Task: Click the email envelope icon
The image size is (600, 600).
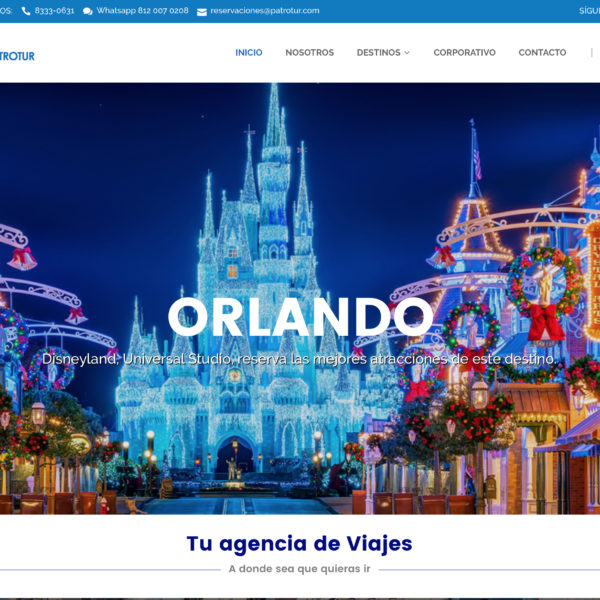Action: [x=202, y=12]
